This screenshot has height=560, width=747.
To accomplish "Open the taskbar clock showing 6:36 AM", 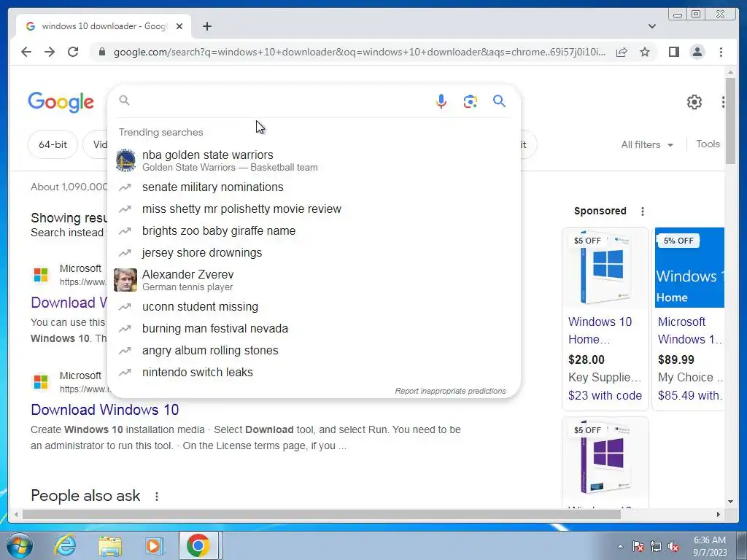I will tap(710, 545).
